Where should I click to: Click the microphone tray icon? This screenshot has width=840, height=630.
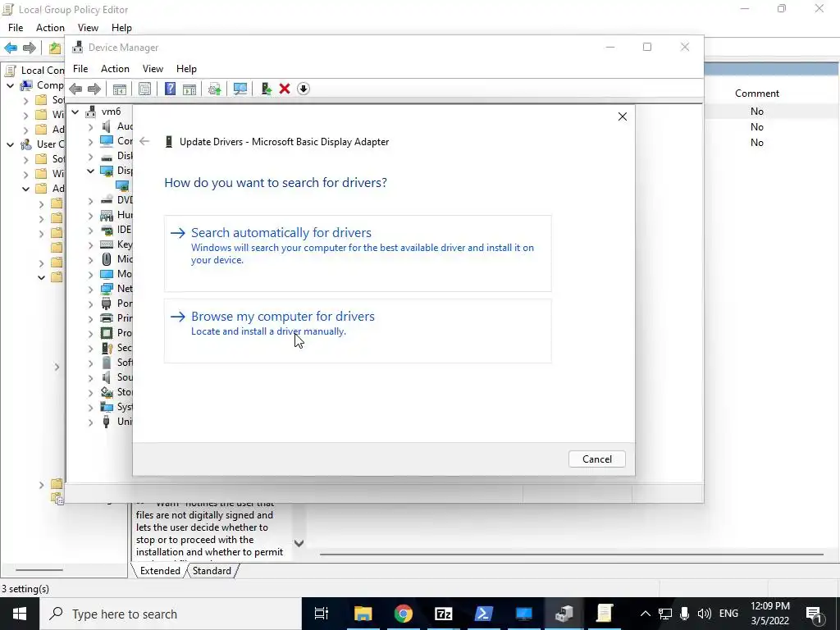684,614
